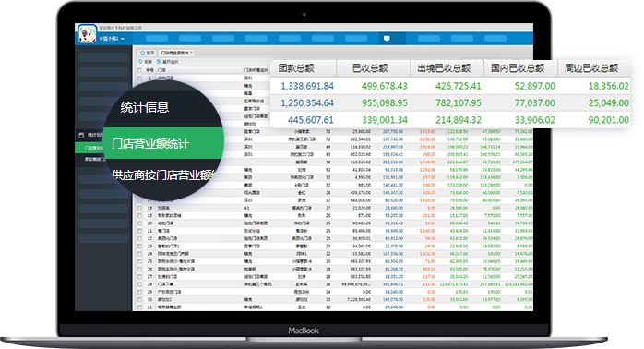Click the value 52,897.00
Viewport: 644px width, 349px height.
coord(535,86)
